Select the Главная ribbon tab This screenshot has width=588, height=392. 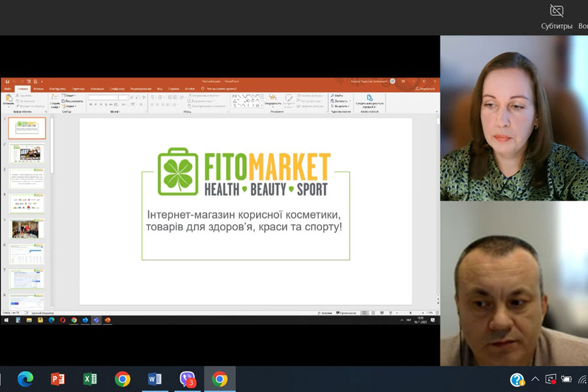click(22, 89)
